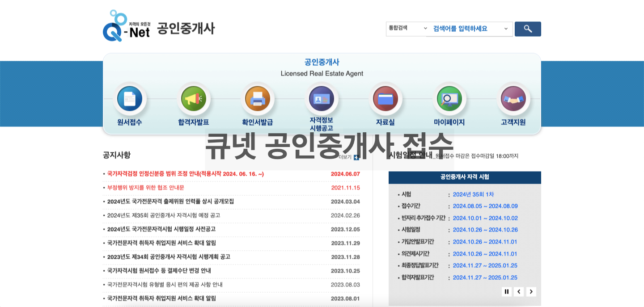644x307 pixels.
Task: Open the 합격자발표 megaphone icon
Action: point(194,99)
